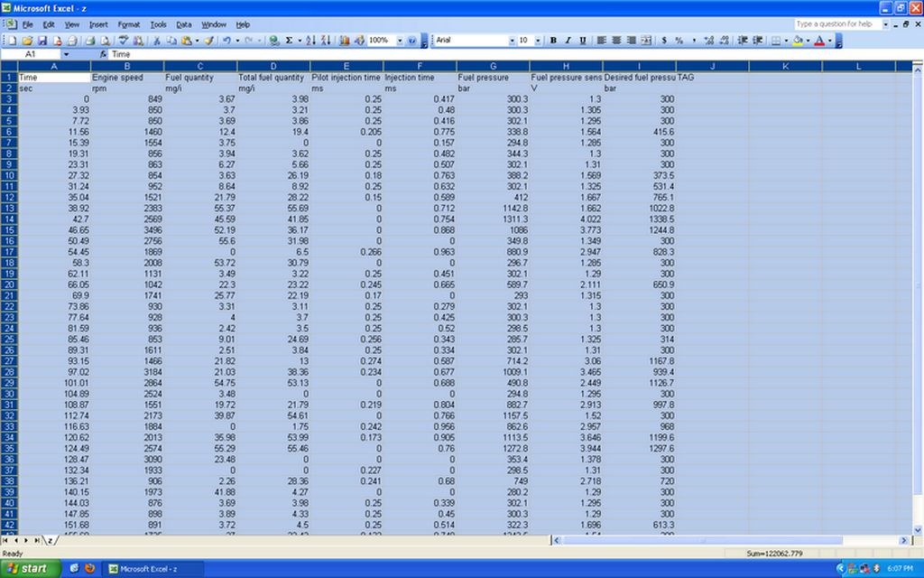Run the Spelling check tool
The image size is (924, 578).
(x=123, y=40)
